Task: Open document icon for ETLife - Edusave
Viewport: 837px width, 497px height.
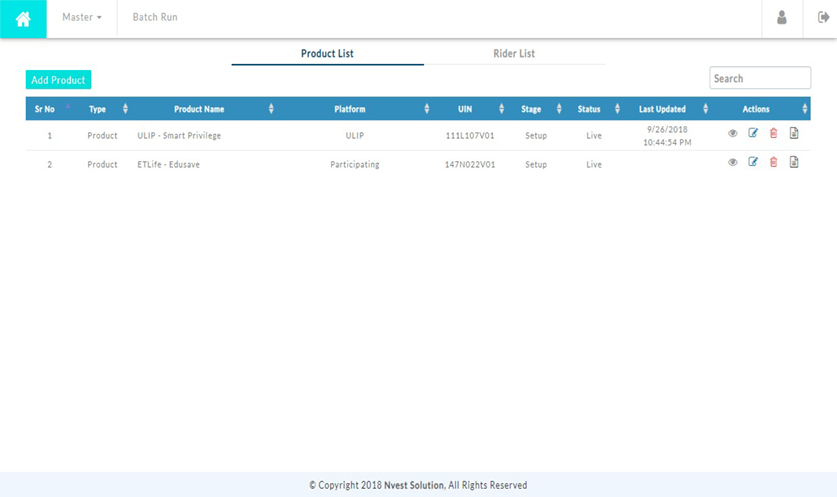Action: pyautogui.click(x=794, y=163)
